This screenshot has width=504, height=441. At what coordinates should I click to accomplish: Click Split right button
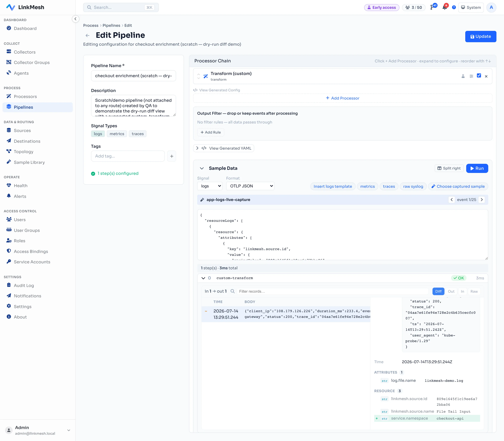click(449, 168)
